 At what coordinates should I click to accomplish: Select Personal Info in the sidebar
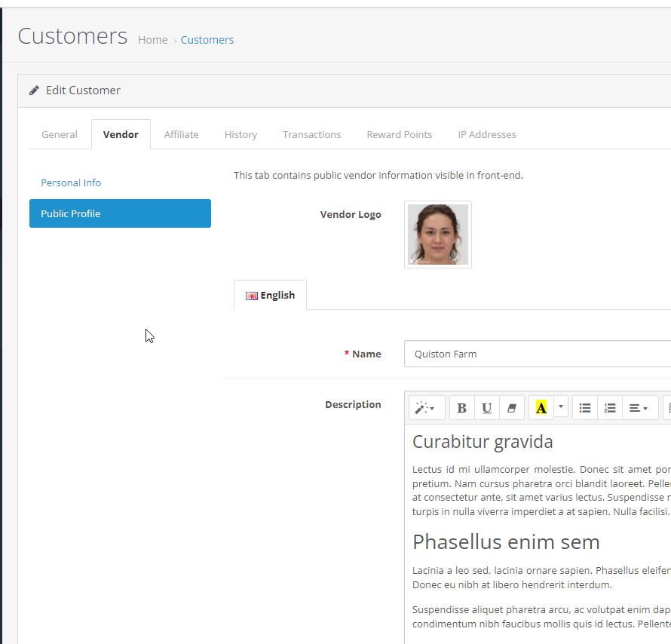click(71, 182)
